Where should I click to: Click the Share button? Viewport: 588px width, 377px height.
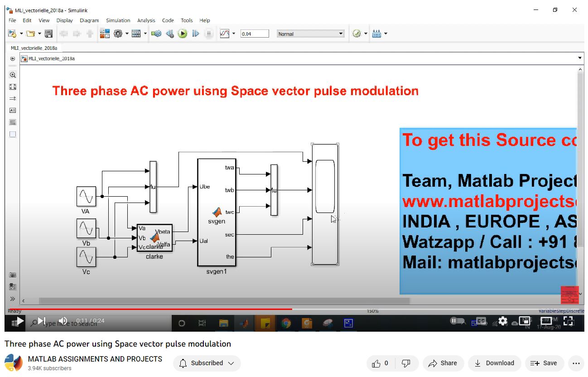pyautogui.click(x=443, y=363)
